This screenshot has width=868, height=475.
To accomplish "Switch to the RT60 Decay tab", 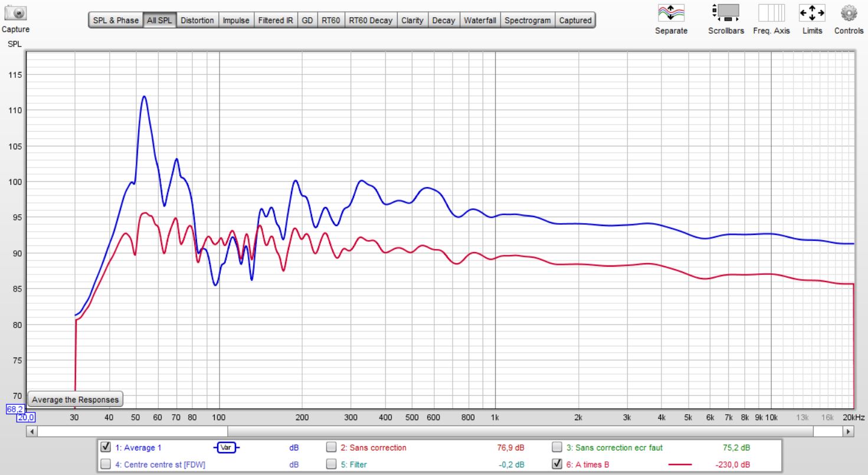I will (371, 20).
